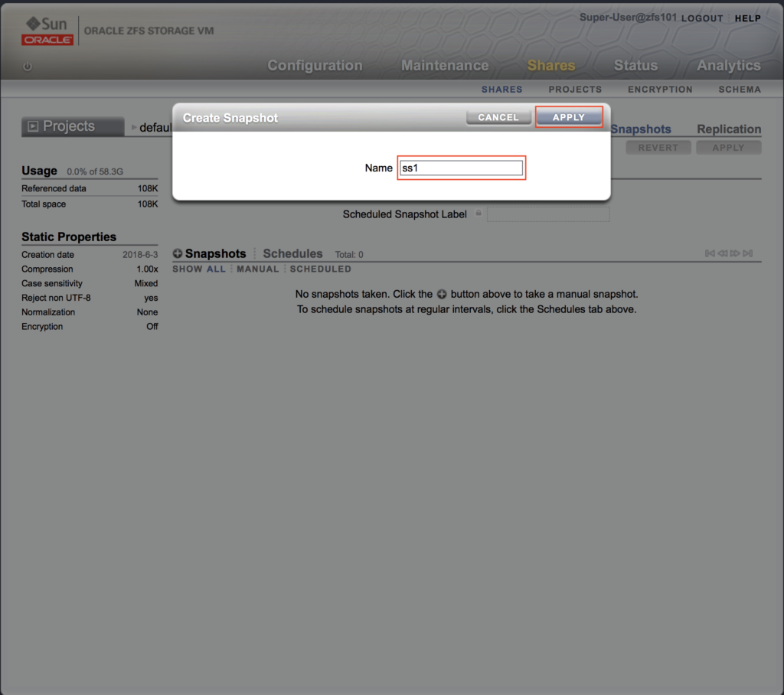This screenshot has width=784, height=695.
Task: Open the PROJECTS sub-navigation tab
Action: coord(575,90)
